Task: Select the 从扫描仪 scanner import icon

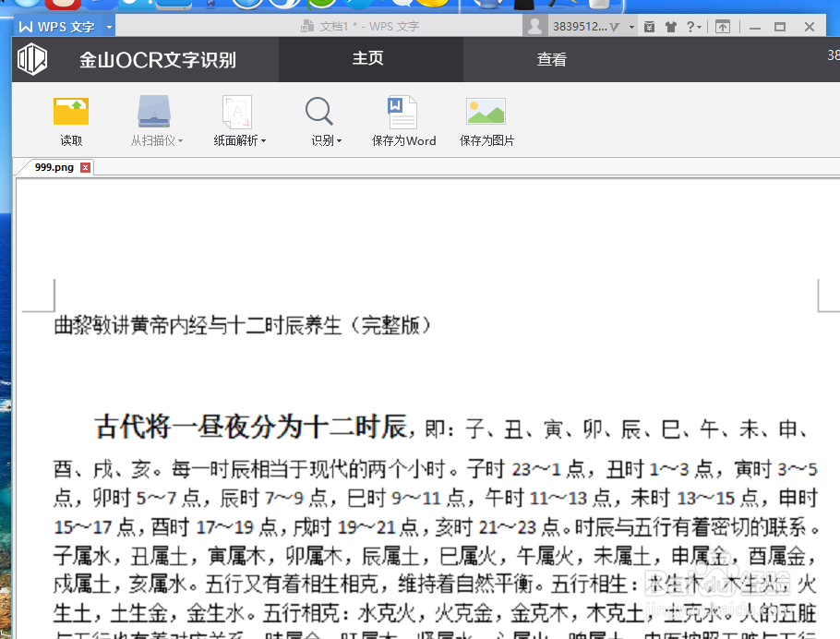Action: coord(153,111)
